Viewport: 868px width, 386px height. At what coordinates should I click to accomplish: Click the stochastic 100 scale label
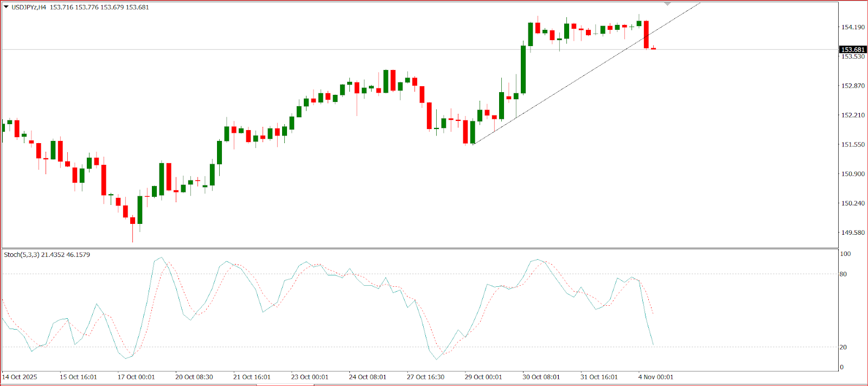[x=845, y=254]
